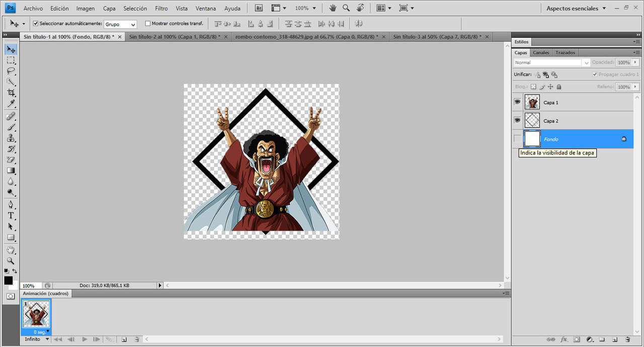Click the foreground black color swatch
644x347 pixels.
pyautogui.click(x=8, y=280)
